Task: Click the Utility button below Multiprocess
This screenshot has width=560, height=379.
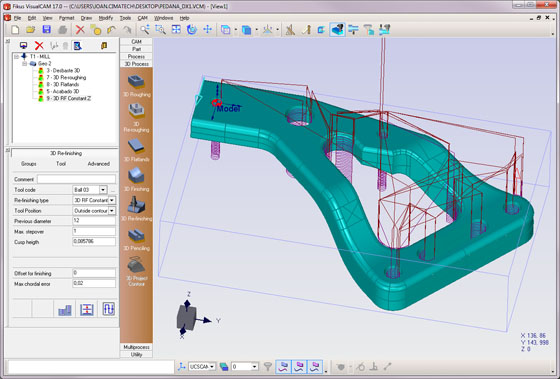Action: click(x=136, y=354)
